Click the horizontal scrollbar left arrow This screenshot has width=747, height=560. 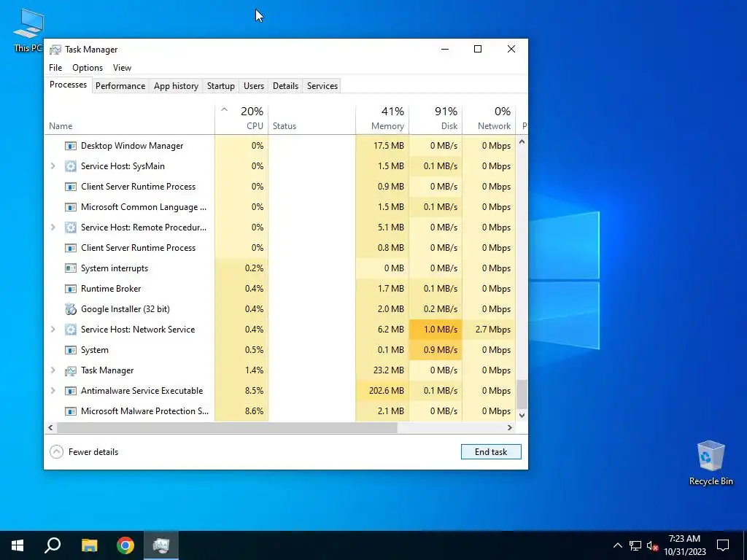pos(50,427)
